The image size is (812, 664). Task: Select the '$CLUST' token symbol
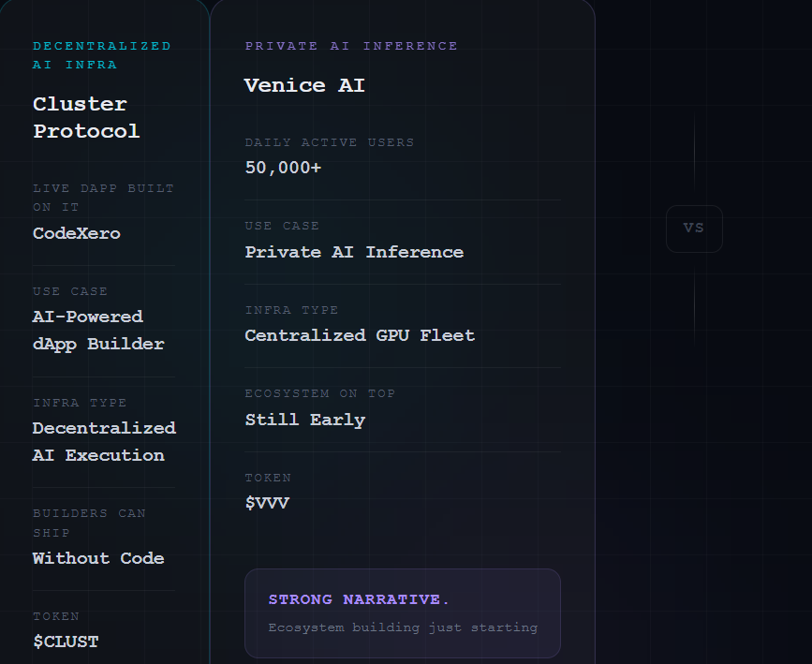pos(66,642)
